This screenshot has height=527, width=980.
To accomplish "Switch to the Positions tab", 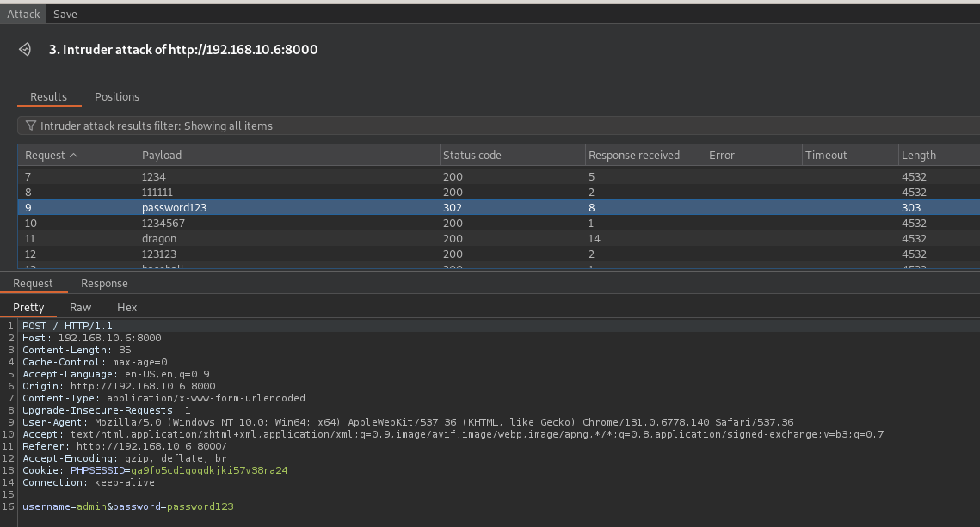I will [x=117, y=97].
